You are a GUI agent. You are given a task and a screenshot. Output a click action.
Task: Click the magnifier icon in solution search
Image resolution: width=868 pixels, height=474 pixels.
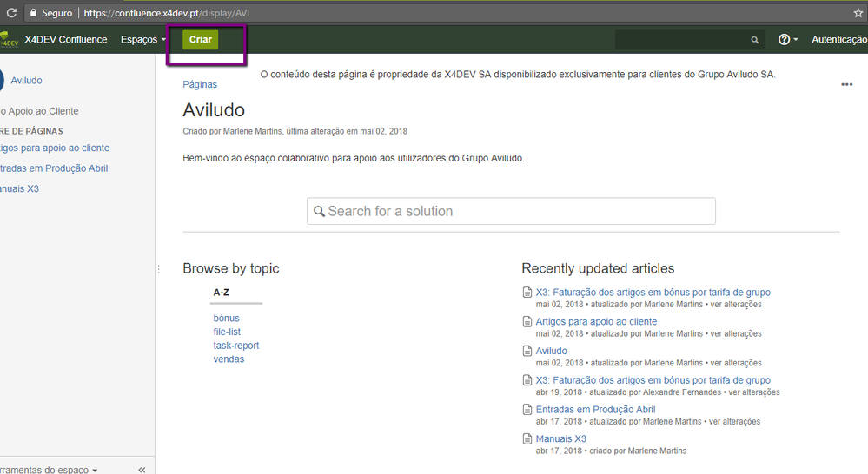click(x=319, y=211)
